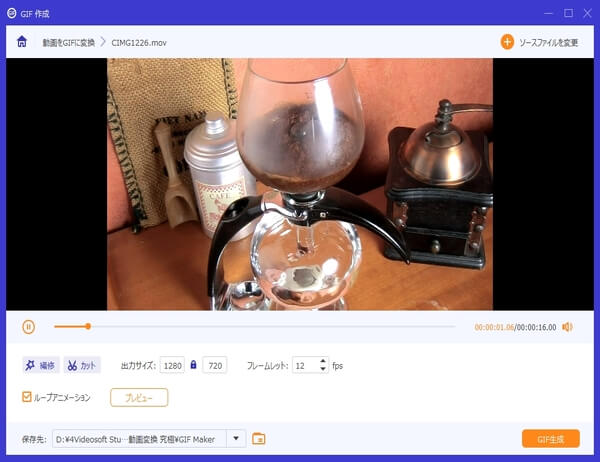
Task: Click the プレビュー preview button
Action: 139,397
